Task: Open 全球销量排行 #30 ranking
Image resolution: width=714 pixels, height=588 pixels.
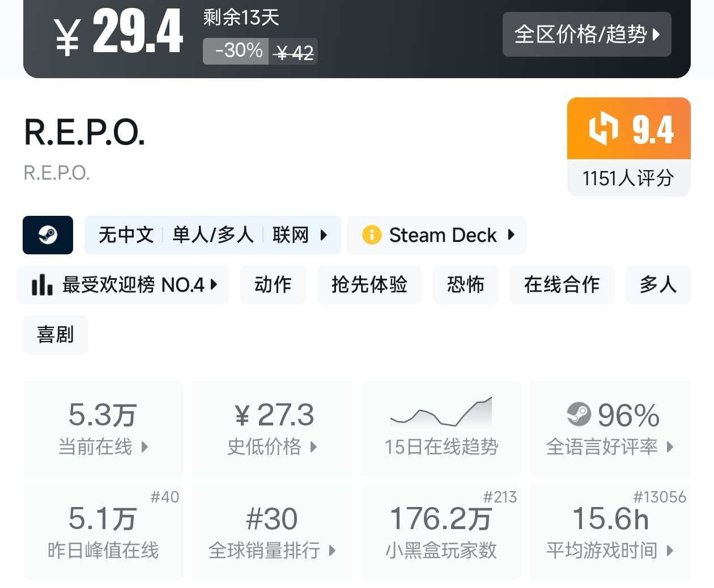Action: [272, 531]
